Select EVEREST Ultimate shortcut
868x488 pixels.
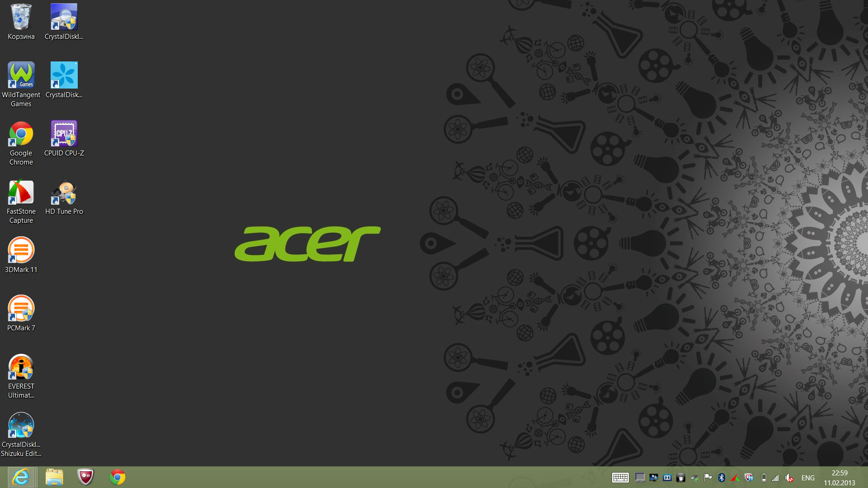pyautogui.click(x=21, y=376)
